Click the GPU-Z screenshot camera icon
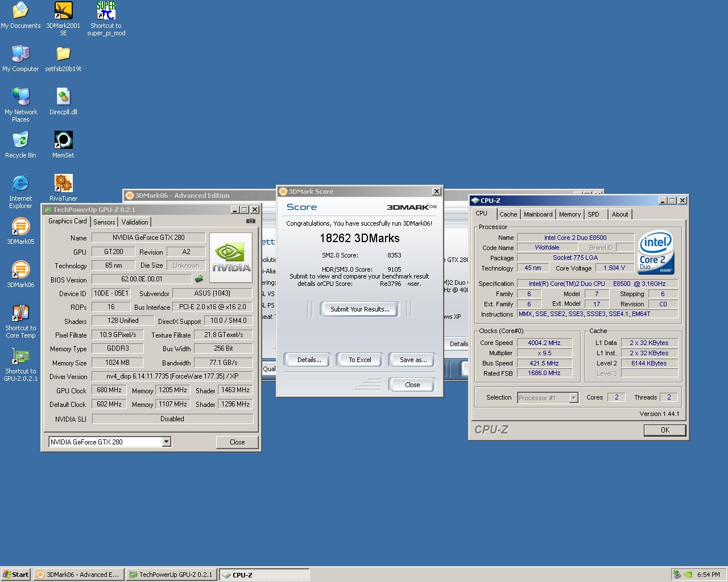Screen dimensions: 728x582 coord(250,221)
